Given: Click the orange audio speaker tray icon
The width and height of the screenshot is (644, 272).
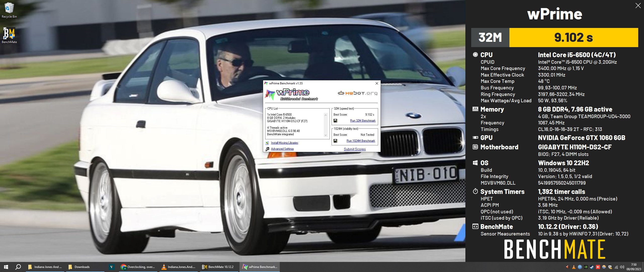Looking at the screenshot, I should (568, 267).
